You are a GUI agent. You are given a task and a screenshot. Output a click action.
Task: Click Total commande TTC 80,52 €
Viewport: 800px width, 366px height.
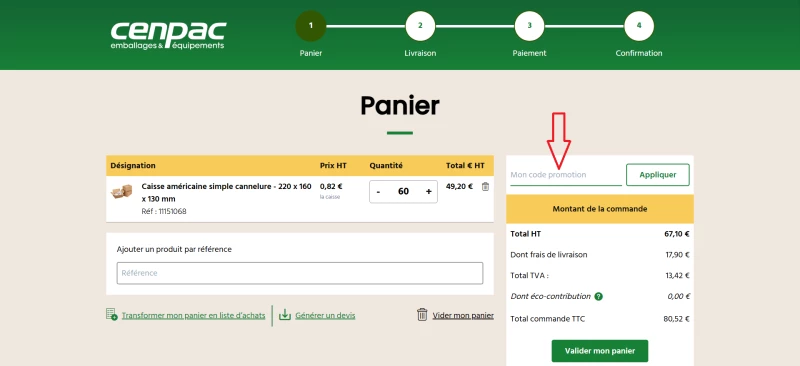click(677, 319)
